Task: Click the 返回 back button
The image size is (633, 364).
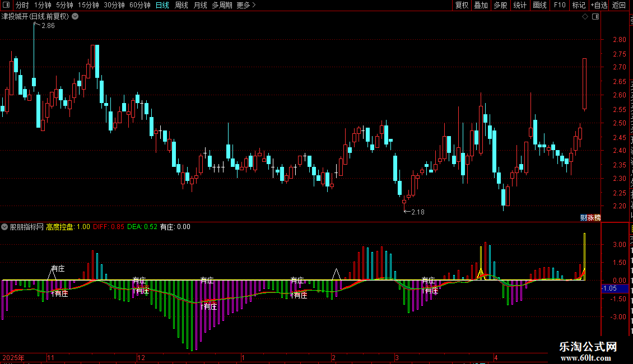Action: (x=618, y=5)
